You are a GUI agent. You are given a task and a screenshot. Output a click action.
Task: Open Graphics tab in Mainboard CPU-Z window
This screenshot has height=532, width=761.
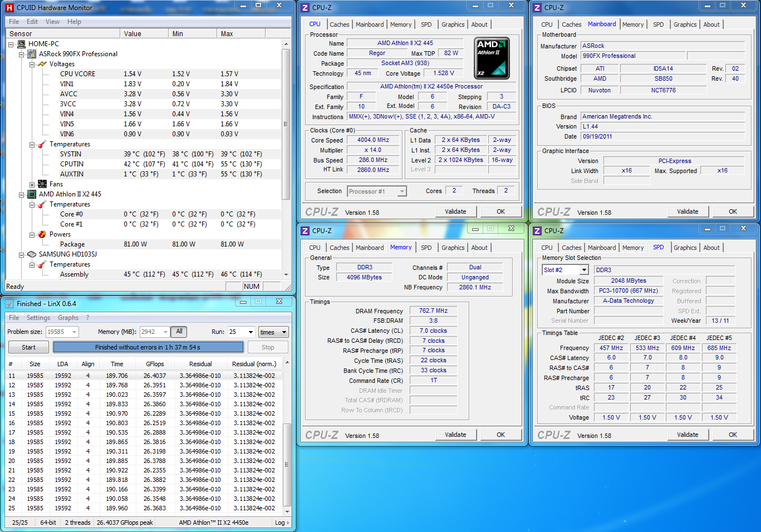coord(685,24)
